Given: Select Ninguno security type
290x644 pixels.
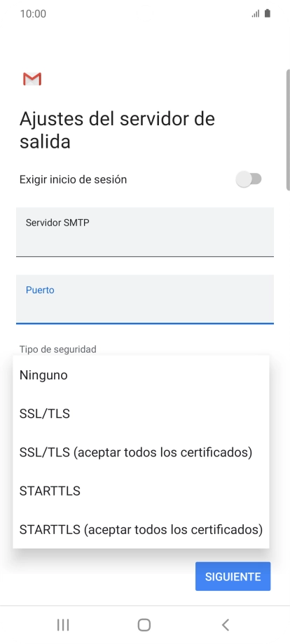Looking at the screenshot, I should tap(141, 375).
